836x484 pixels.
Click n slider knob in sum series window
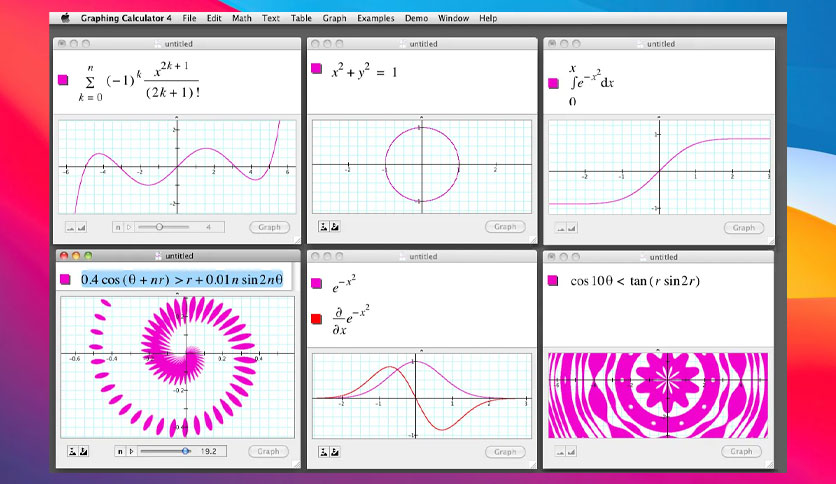(159, 227)
